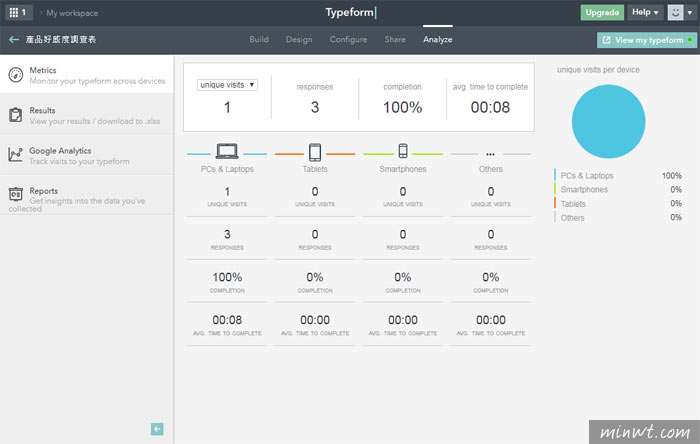The height and width of the screenshot is (444, 700).
Task: Click the Others column label
Action: pos(491,169)
